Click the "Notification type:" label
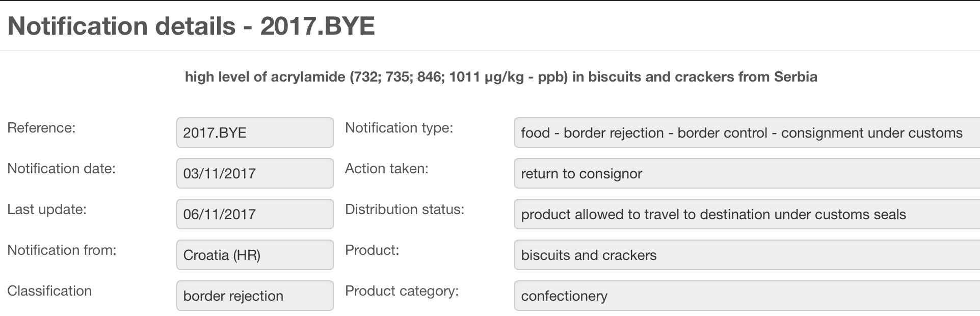Viewport: 980px width, 316px height. (399, 128)
